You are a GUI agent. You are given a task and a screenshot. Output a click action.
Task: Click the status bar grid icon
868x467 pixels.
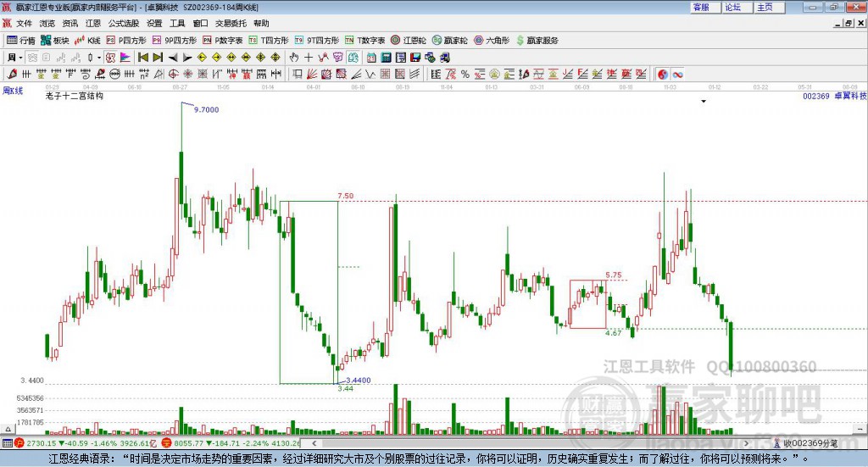[x=7, y=443]
